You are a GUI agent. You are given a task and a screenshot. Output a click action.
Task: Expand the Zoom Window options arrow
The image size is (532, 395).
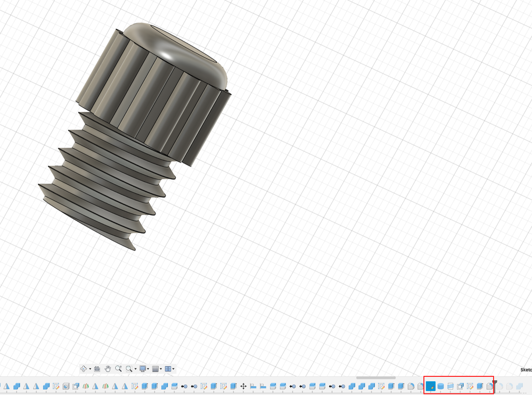point(135,369)
